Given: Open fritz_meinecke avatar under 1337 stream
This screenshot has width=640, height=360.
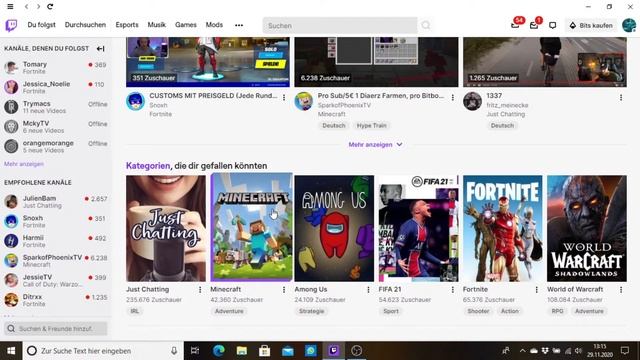Looking at the screenshot, I should [472, 101].
